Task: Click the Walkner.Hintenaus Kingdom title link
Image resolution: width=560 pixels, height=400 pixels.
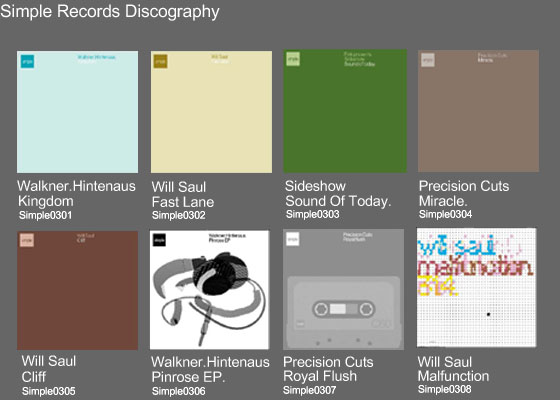Action: [76, 194]
